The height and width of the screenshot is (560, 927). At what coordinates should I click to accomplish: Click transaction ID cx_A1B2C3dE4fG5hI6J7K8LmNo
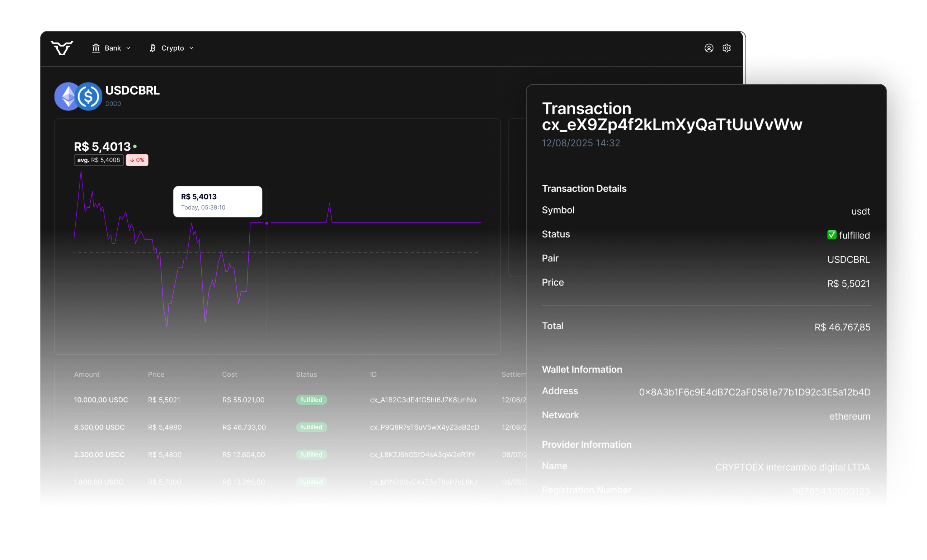[423, 400]
